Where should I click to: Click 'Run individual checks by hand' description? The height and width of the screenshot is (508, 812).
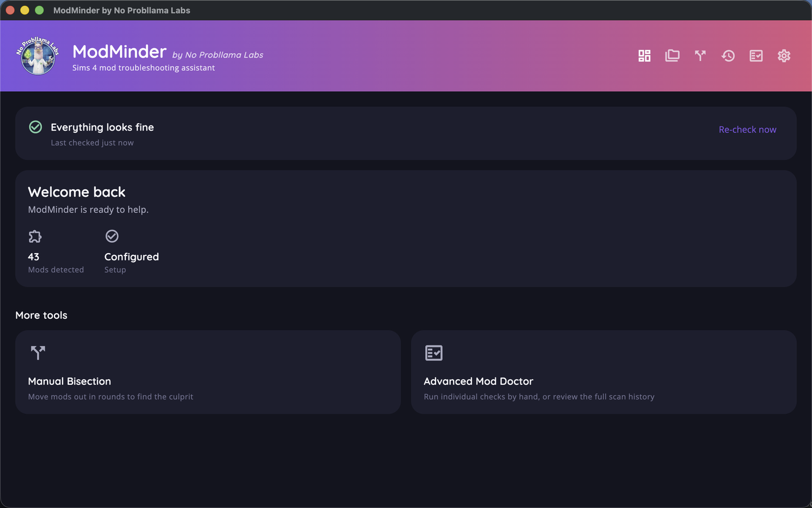pos(539,397)
